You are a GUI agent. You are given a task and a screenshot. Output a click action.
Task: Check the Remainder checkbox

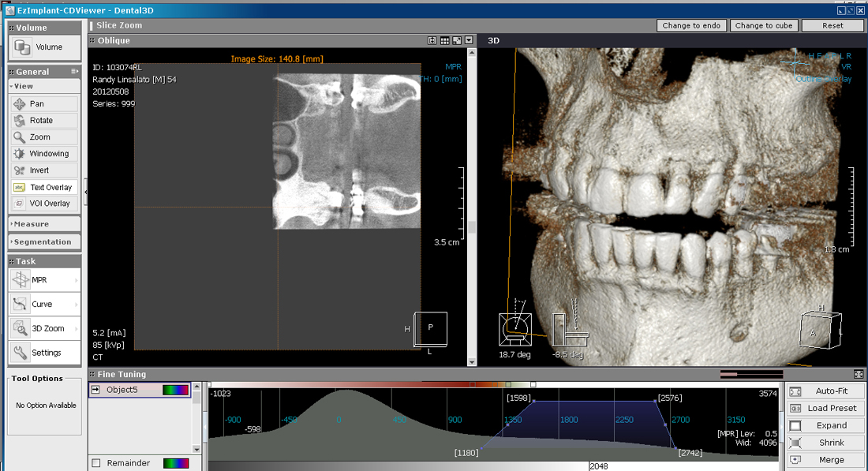tap(96, 463)
